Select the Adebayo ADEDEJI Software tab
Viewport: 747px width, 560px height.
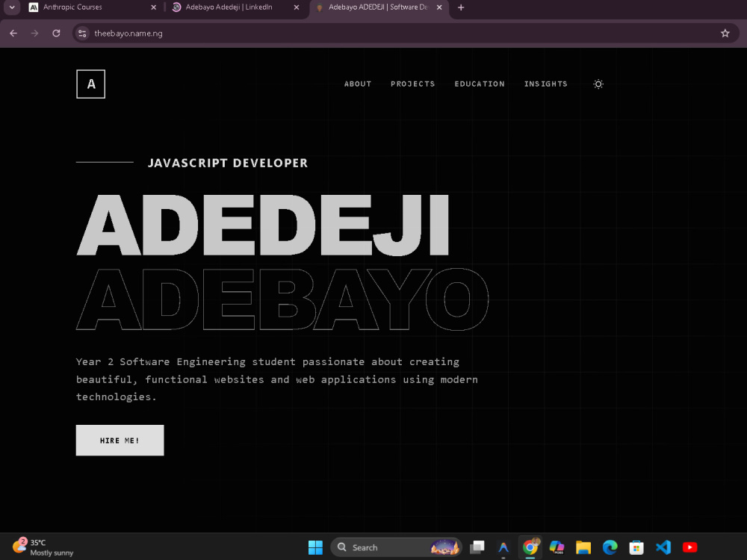tap(379, 7)
